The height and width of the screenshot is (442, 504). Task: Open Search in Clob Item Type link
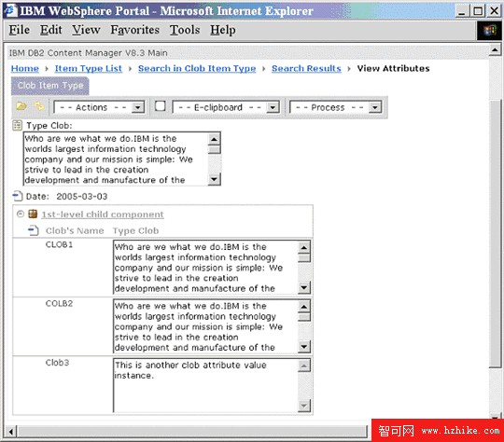pos(197,68)
